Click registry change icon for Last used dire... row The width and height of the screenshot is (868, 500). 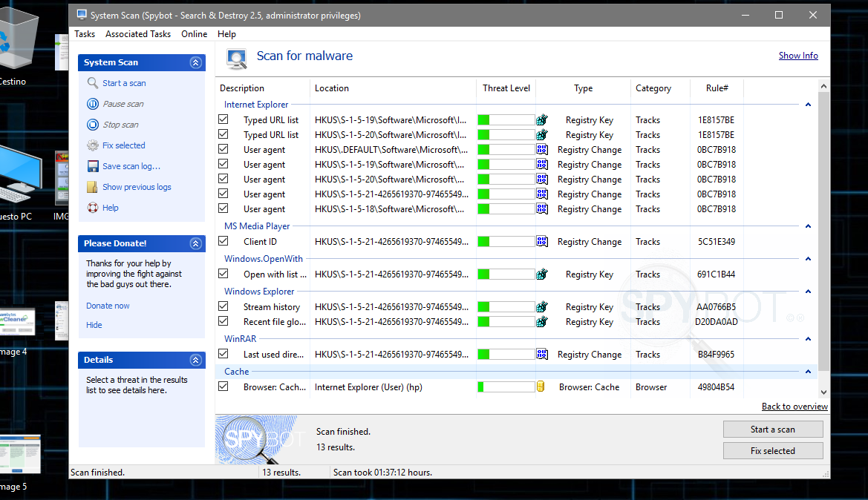542,354
